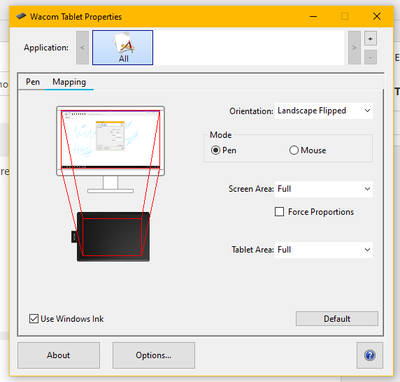Click the blue Help question mark icon
This screenshot has width=400, height=382.
[370, 355]
